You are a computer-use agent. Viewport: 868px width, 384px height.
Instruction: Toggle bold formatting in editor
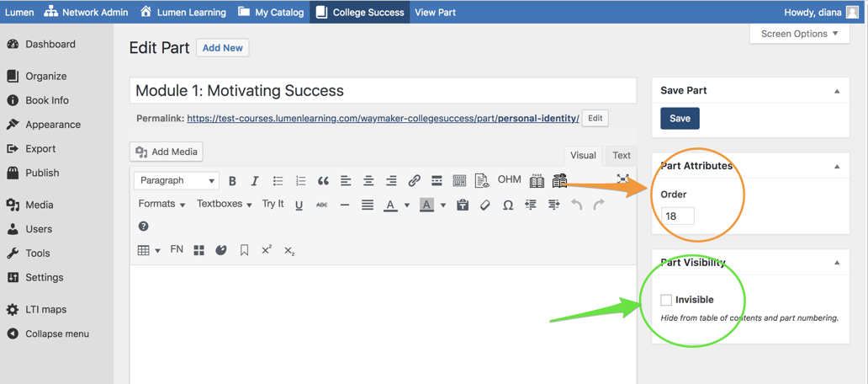[232, 181]
